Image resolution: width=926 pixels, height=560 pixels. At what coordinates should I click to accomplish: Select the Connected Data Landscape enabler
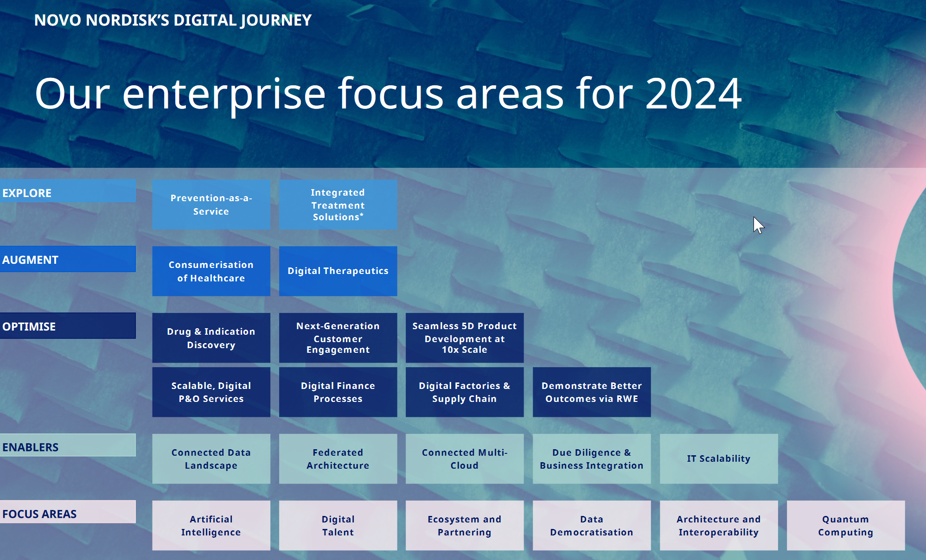click(x=211, y=459)
